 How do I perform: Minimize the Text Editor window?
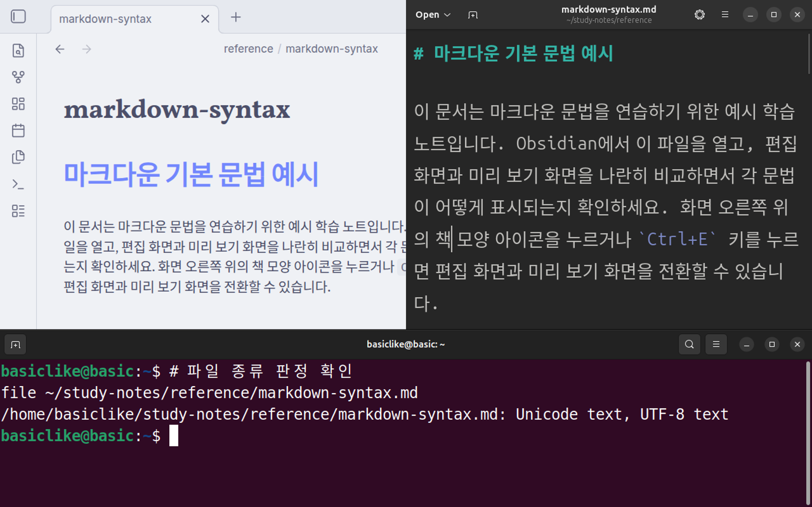pyautogui.click(x=751, y=15)
